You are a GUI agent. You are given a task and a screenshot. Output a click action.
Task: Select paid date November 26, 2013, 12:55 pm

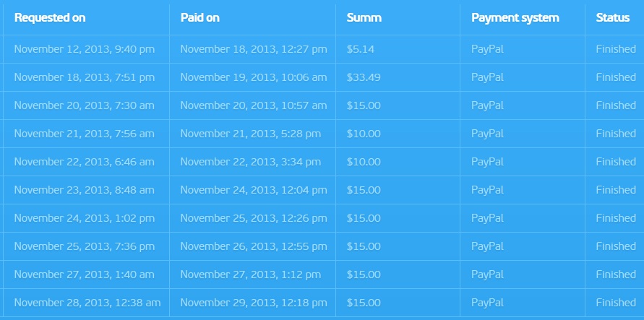(254, 246)
